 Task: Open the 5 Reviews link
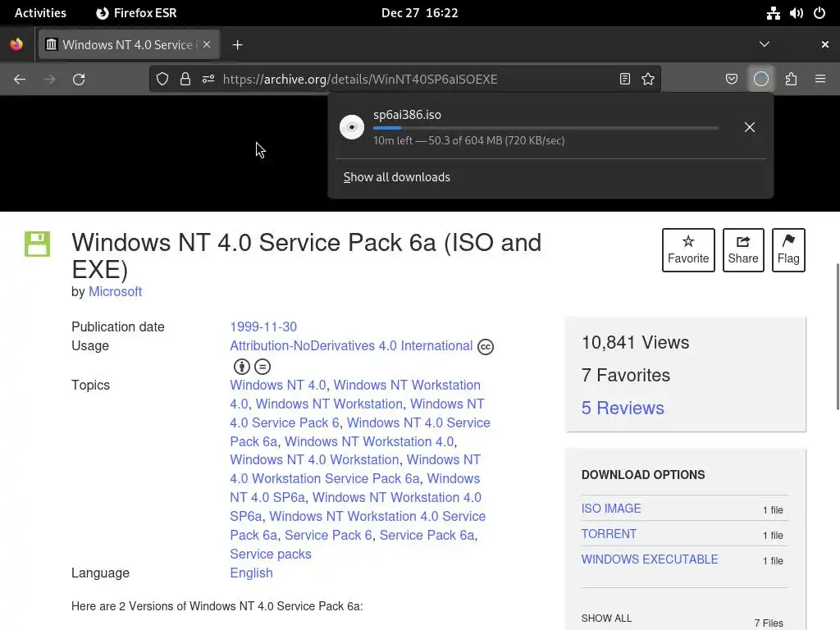point(623,408)
